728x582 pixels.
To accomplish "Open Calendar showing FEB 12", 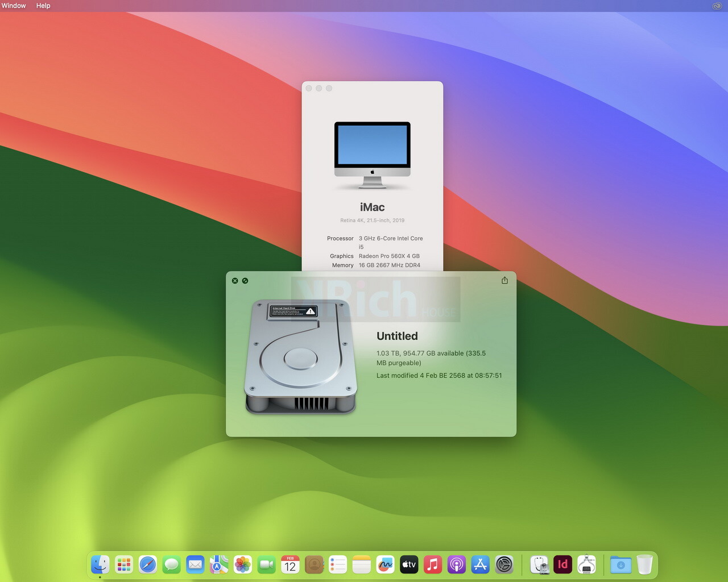I will coord(290,564).
